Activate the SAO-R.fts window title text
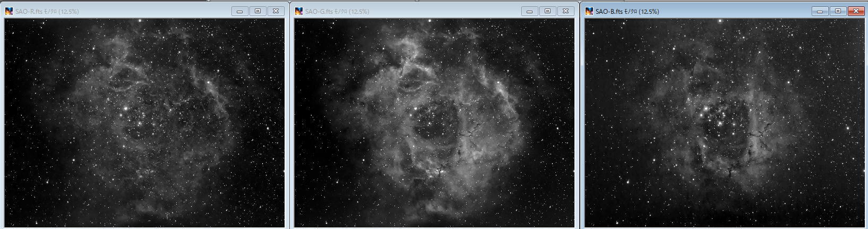The height and width of the screenshot is (229, 868). click(47, 11)
